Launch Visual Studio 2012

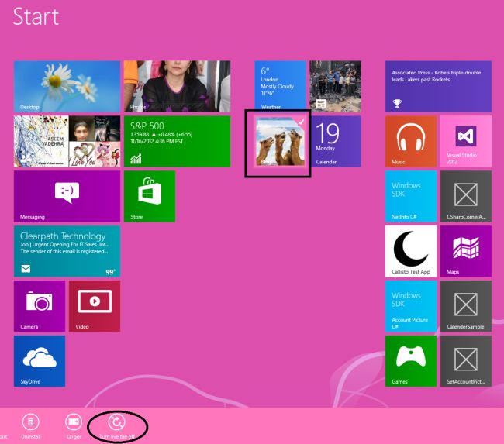466,141
